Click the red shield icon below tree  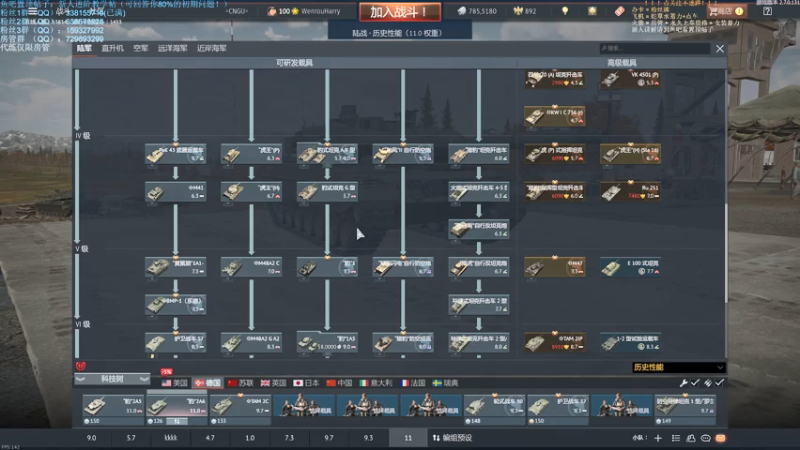(81, 366)
